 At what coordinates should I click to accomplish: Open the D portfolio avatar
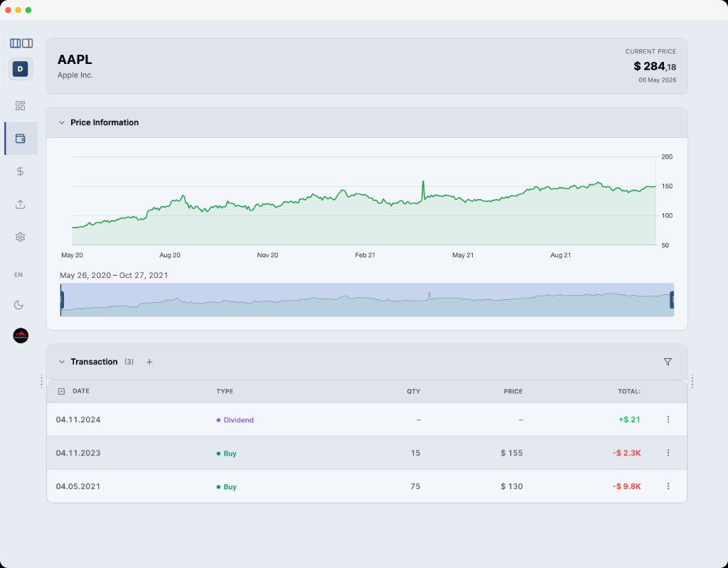20,69
